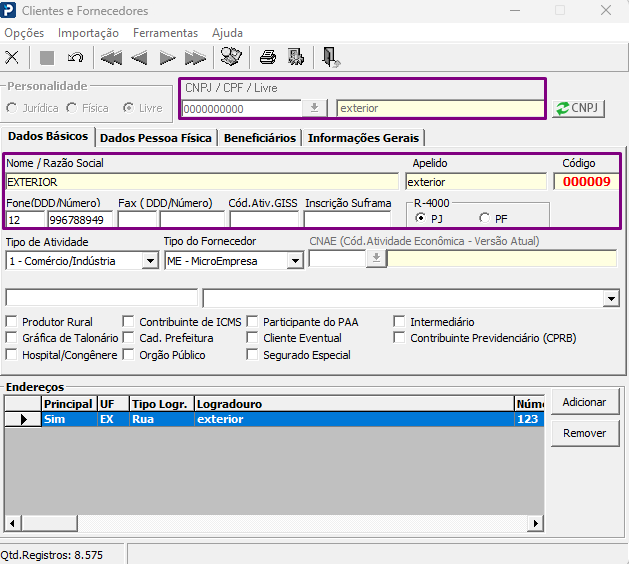Click the Logradouro column header
Screen dimensions: 629x564
coord(354,404)
